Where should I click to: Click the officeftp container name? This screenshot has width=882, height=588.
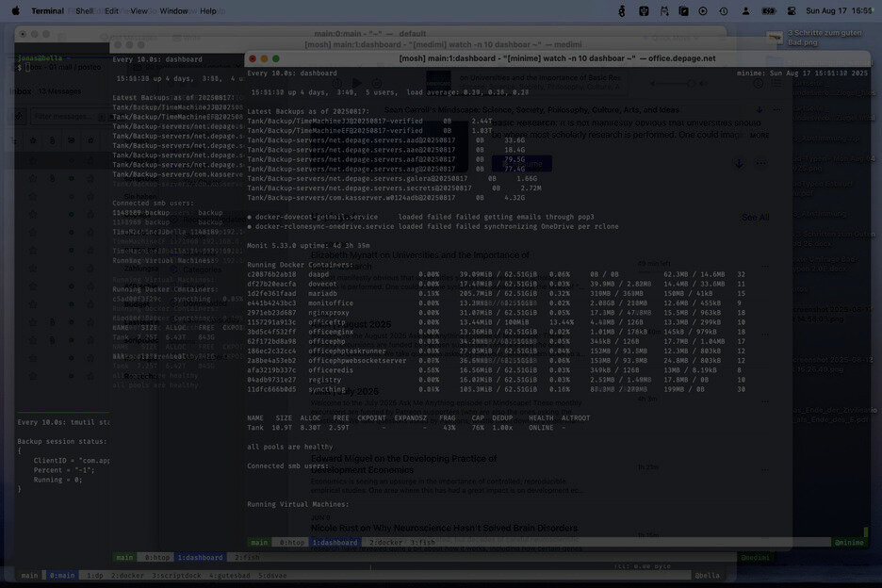pyautogui.click(x=329, y=322)
